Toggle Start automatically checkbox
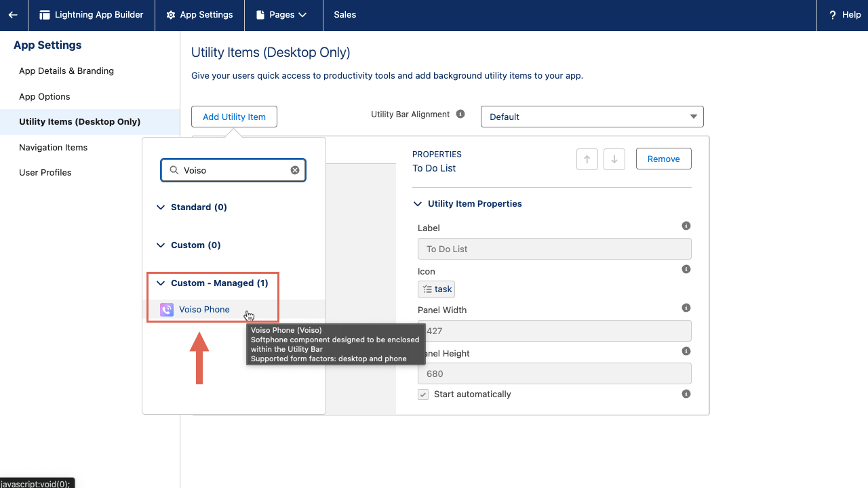The image size is (868, 488). click(423, 394)
